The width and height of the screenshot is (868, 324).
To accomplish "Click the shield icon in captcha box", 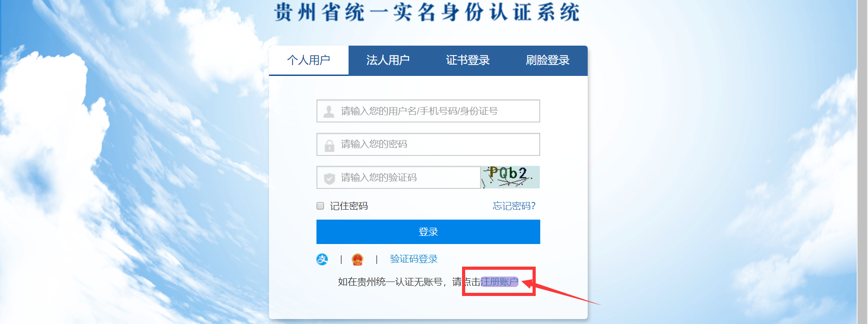I will (330, 178).
